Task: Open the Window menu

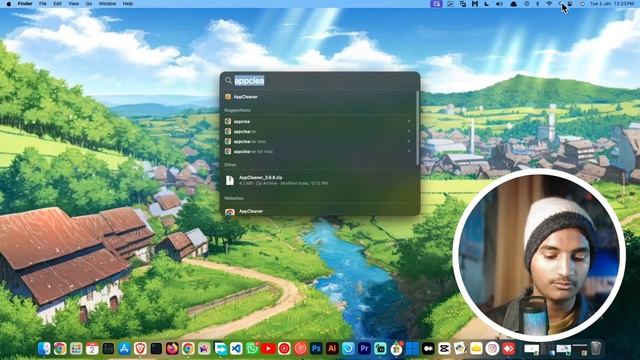Action: [107, 4]
